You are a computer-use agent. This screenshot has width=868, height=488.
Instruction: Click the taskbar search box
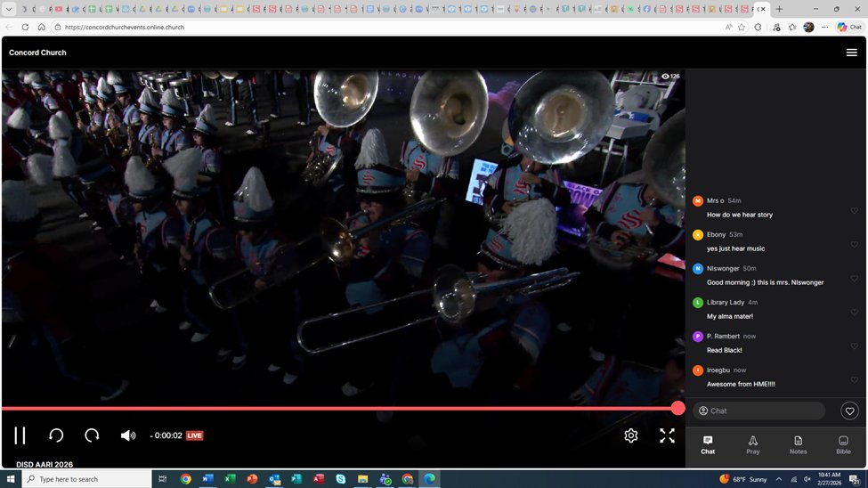[x=87, y=478]
